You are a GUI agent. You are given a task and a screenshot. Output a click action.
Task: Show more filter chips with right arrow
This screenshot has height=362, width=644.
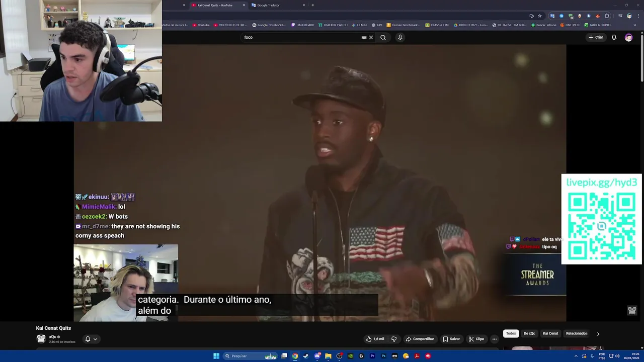point(598,334)
